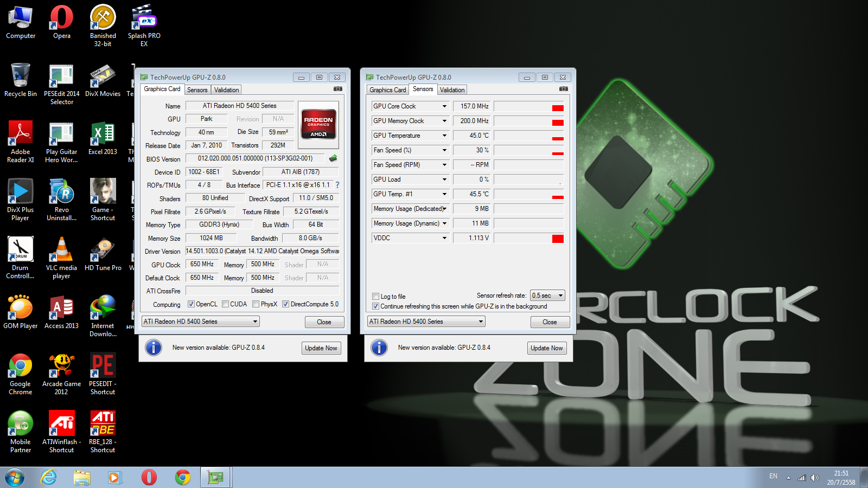
Task: Toggle the DirectCompute 5.0 checkbox
Action: [x=285, y=304]
